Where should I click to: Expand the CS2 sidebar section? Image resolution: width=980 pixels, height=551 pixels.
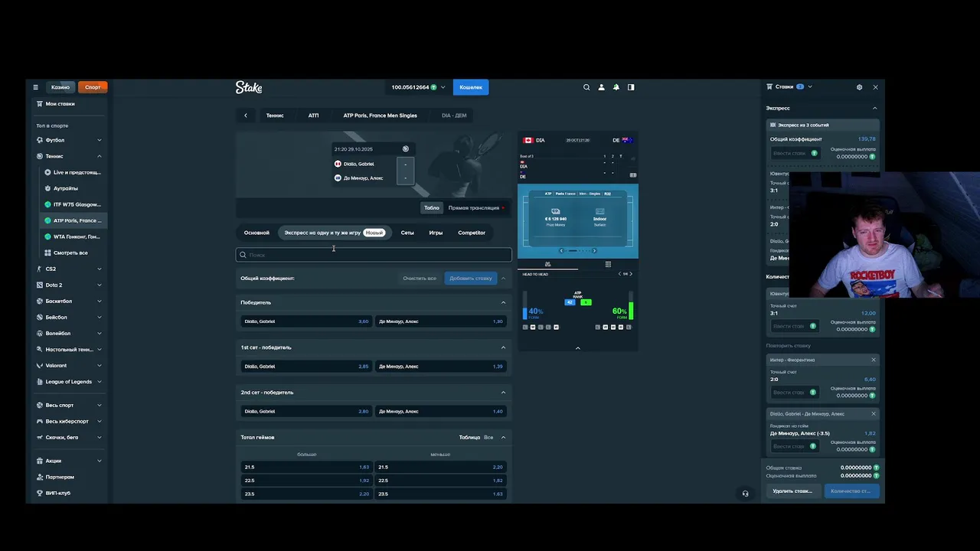coord(100,269)
